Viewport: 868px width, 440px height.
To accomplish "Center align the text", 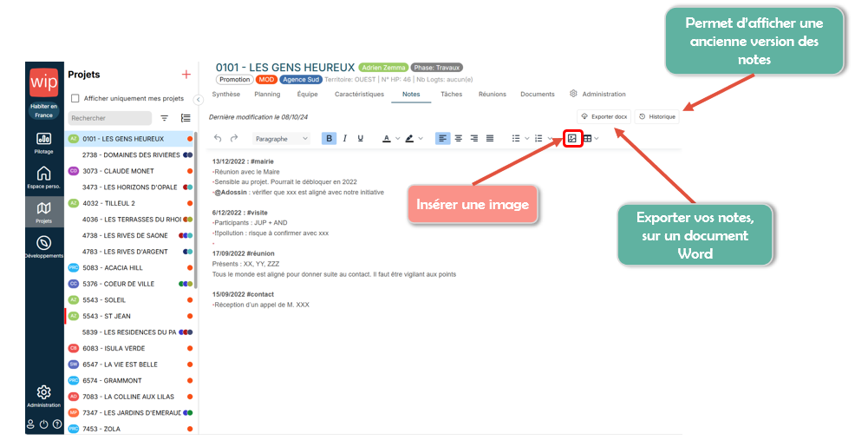I will click(459, 139).
